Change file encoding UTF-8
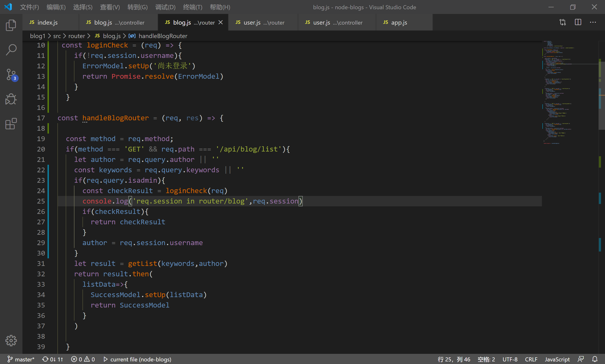The image size is (605, 364). 510,359
